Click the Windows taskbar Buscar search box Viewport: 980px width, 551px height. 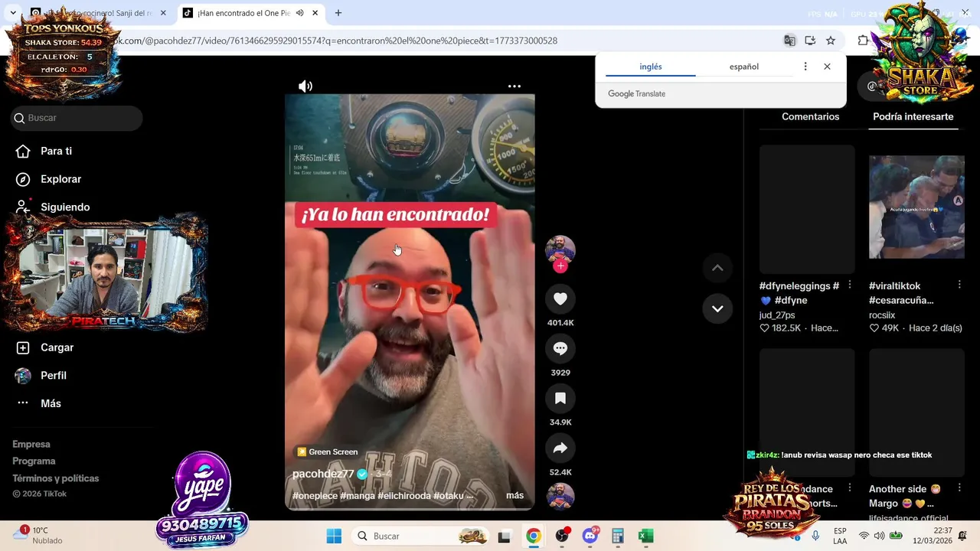pyautogui.click(x=421, y=536)
